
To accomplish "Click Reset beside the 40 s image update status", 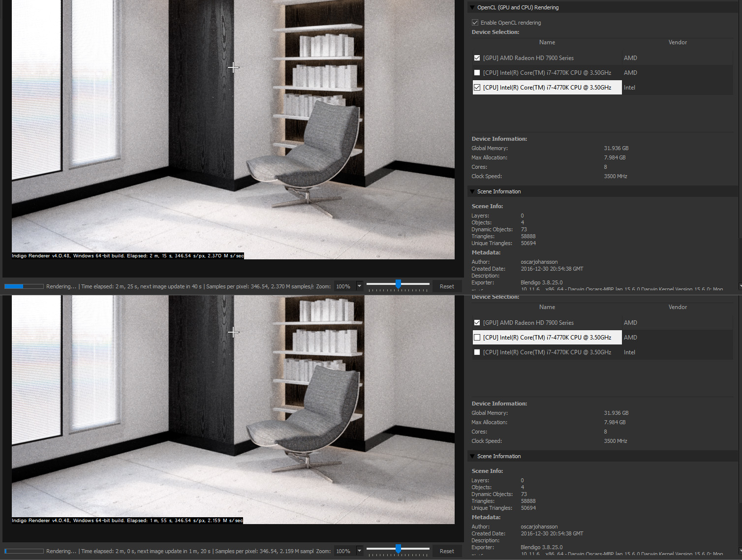I will coord(447,286).
